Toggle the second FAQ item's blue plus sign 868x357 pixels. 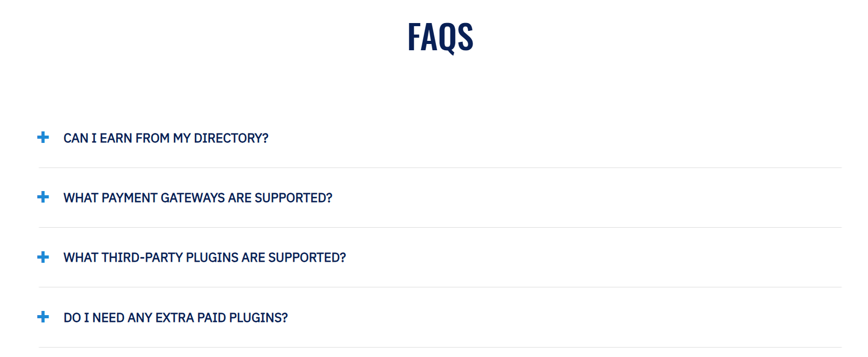43,197
